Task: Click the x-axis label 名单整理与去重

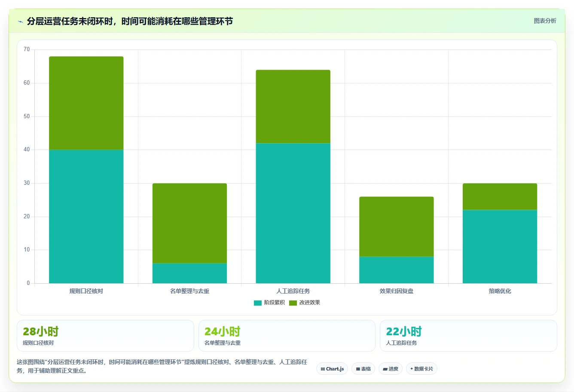Action: (x=189, y=291)
